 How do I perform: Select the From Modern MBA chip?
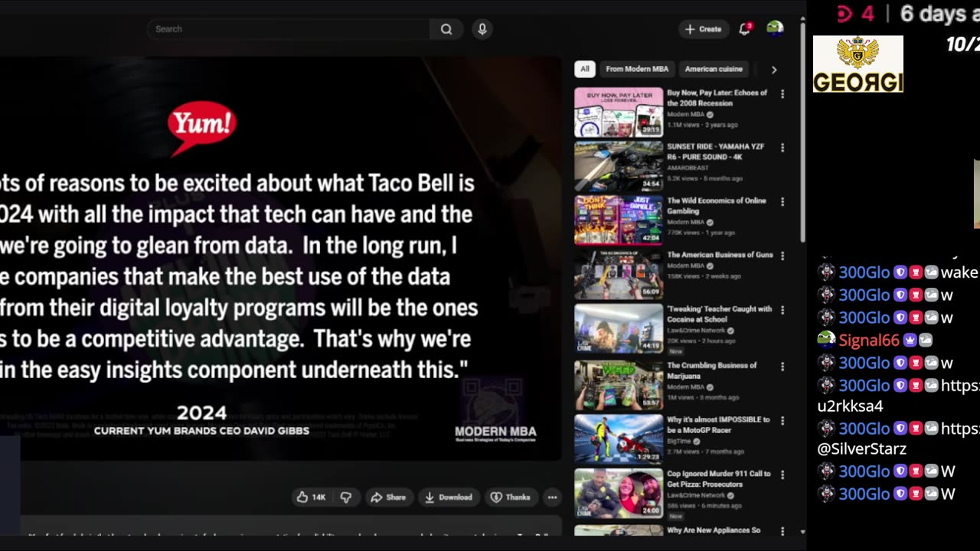[x=637, y=69]
